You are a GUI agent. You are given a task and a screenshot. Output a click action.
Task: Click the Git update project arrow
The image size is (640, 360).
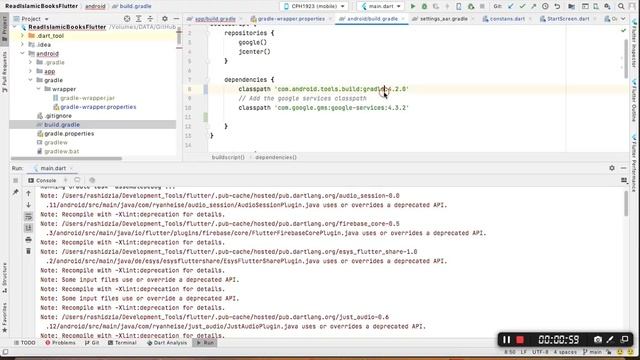coord(511,6)
